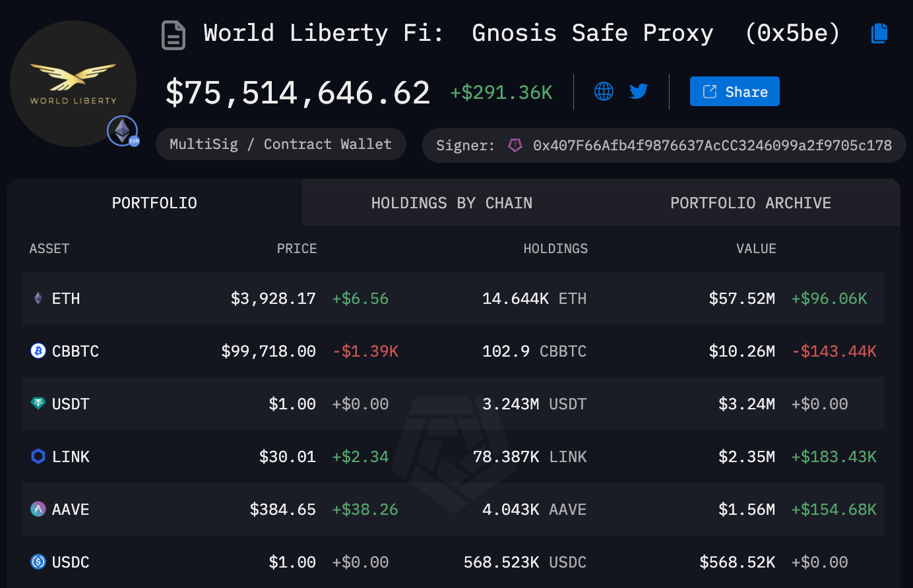Click the LINK price change +$2.34
913x588 pixels.
click(x=360, y=457)
